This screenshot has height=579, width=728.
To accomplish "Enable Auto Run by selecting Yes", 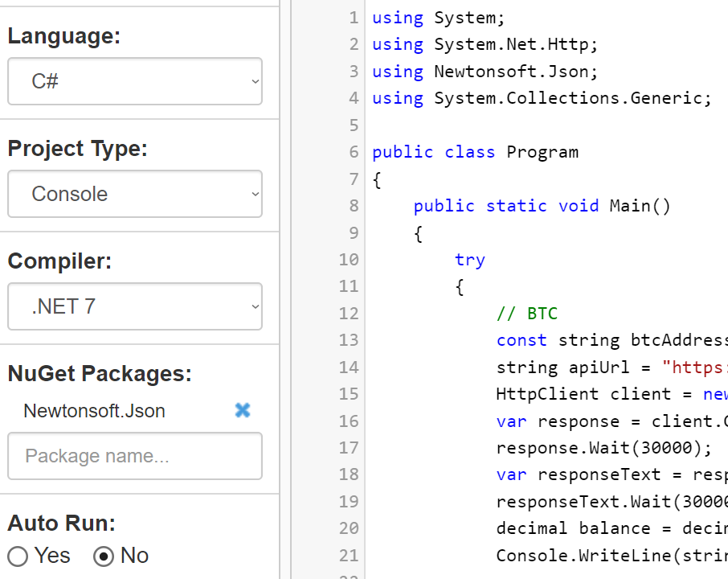I will click(x=18, y=556).
